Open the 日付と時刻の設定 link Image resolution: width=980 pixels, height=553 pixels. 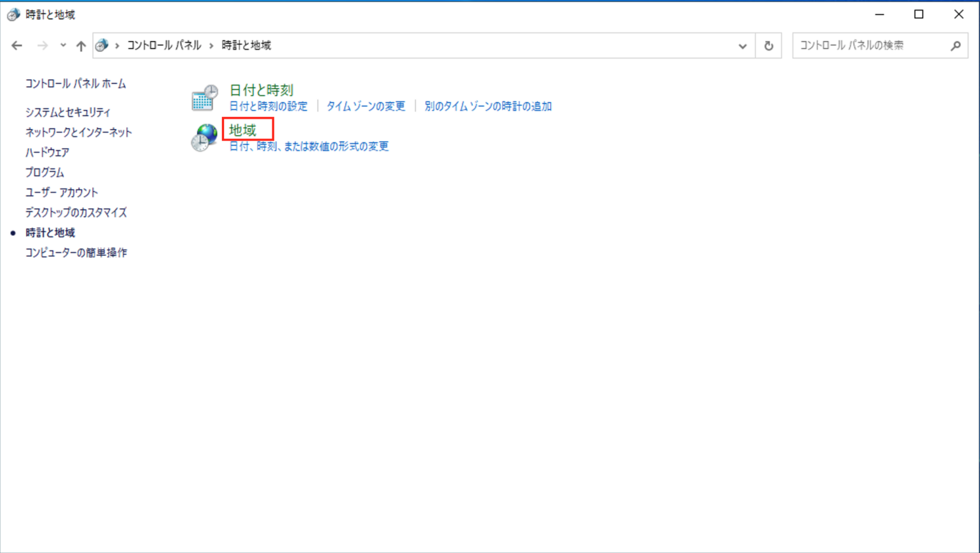coord(267,106)
